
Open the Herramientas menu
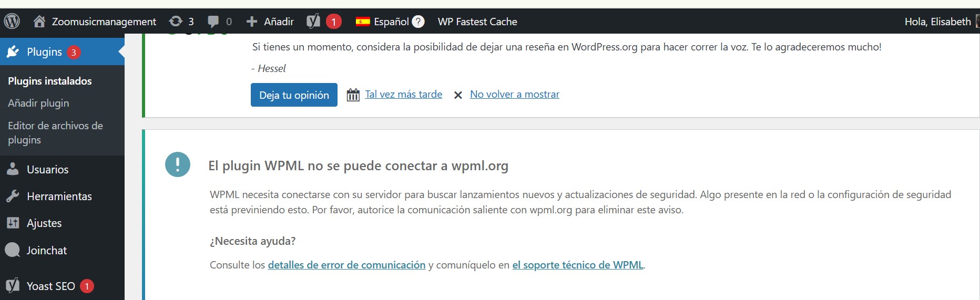[59, 196]
